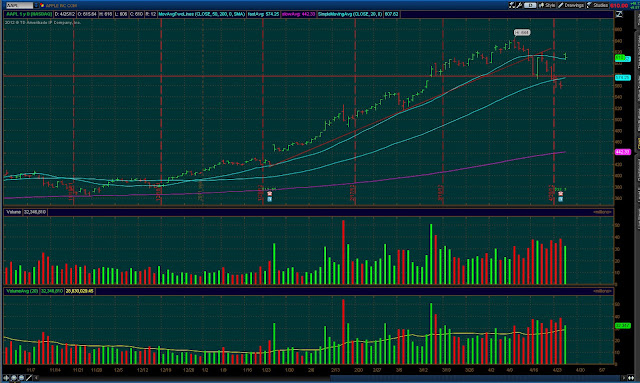Click the scroll left arrow at bottom
The height and width of the screenshot is (383, 640).
click(x=36, y=378)
